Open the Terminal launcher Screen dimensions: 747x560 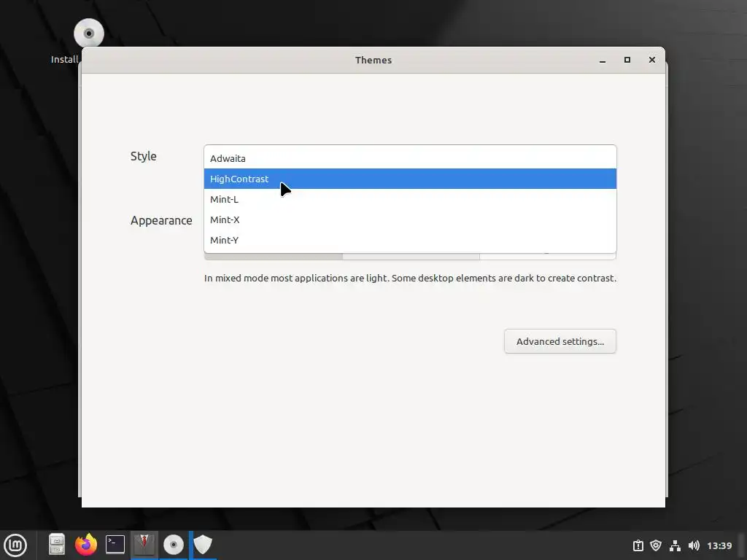tap(115, 544)
